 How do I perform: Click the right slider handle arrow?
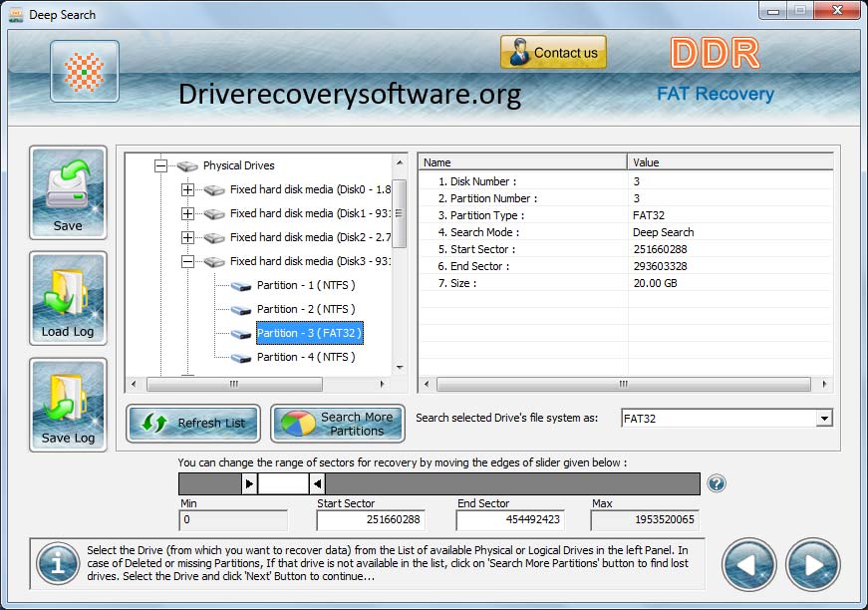point(317,483)
